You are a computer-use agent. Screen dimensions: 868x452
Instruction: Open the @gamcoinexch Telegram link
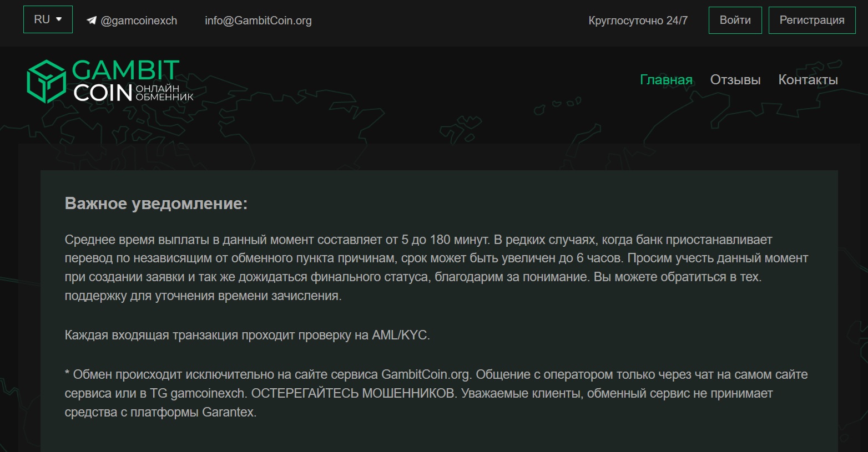139,21
